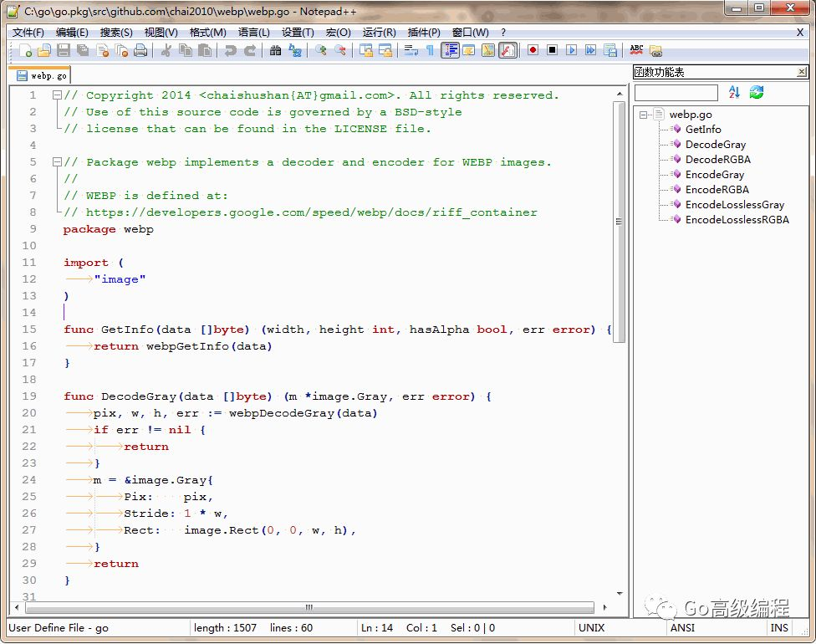Click the Save All toolbar icon
Image resolution: width=816 pixels, height=644 pixels.
point(83,50)
